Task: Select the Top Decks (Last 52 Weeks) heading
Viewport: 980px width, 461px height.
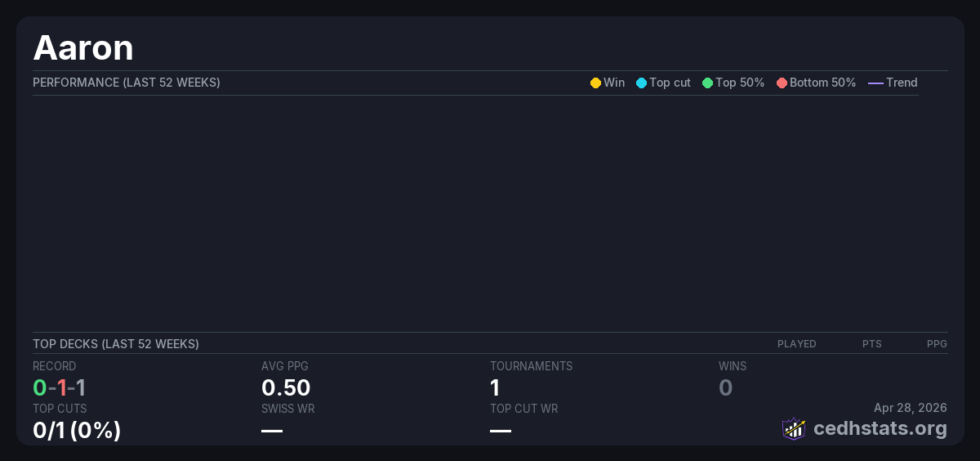Action: point(116,344)
